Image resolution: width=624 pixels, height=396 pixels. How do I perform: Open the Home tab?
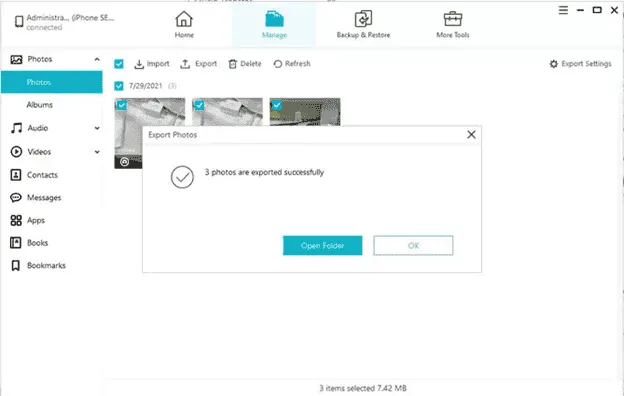(184, 25)
